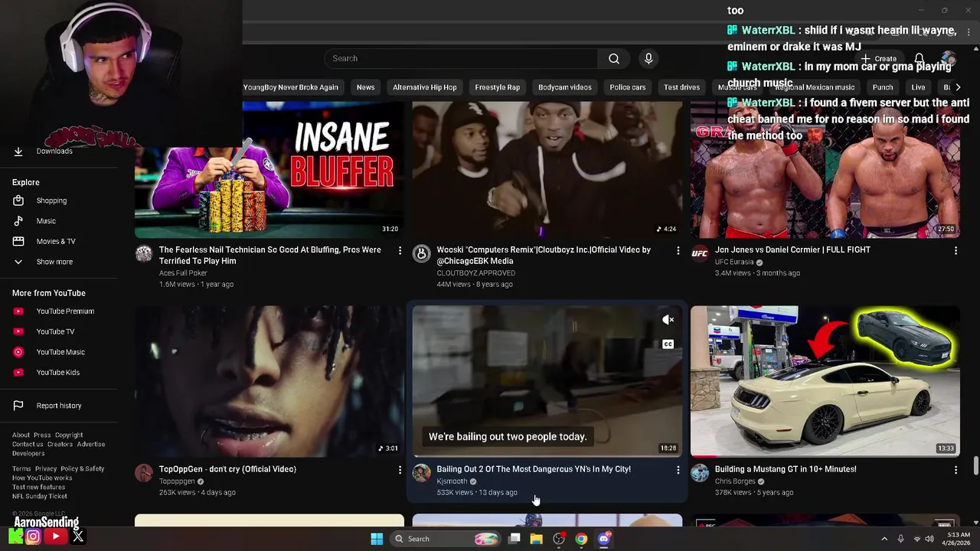
Task: Select YoungBoy Never Broke Again chip
Action: click(x=290, y=87)
